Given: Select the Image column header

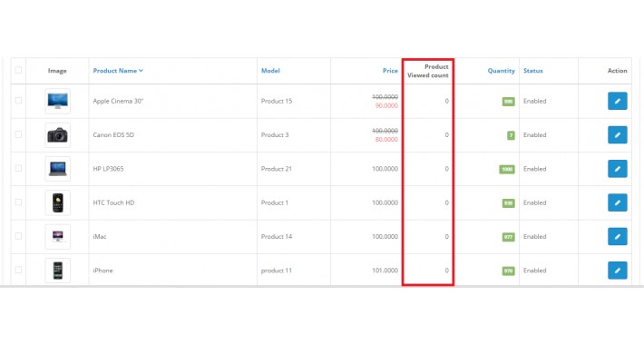Looking at the screenshot, I should coord(57,71).
